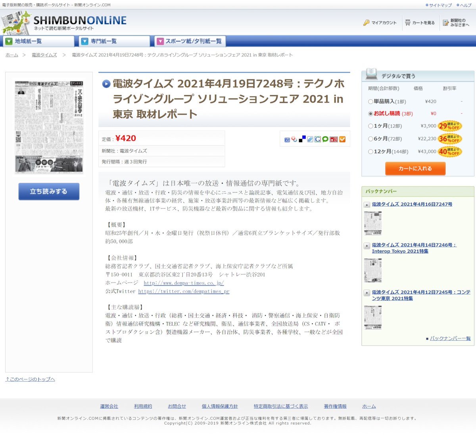The height and width of the screenshot is (448, 476).
Task: Click the arrow icon beside 7247号 back number
Action: [x=367, y=205]
